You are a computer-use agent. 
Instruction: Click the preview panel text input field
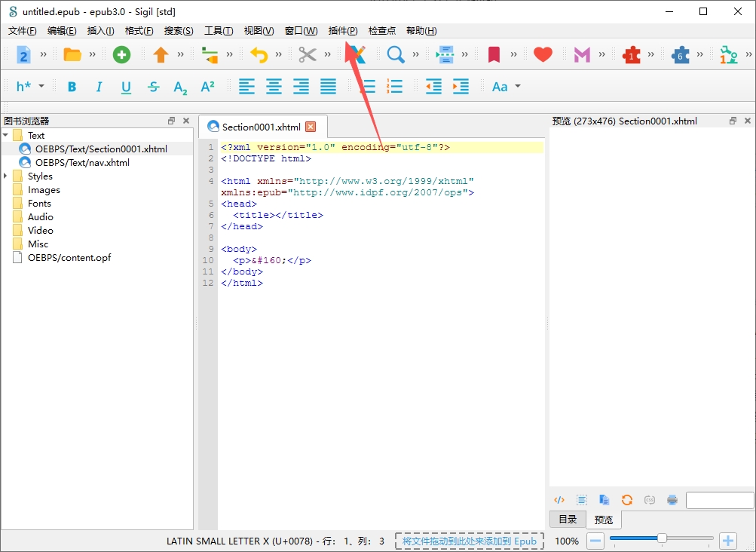pos(719,501)
